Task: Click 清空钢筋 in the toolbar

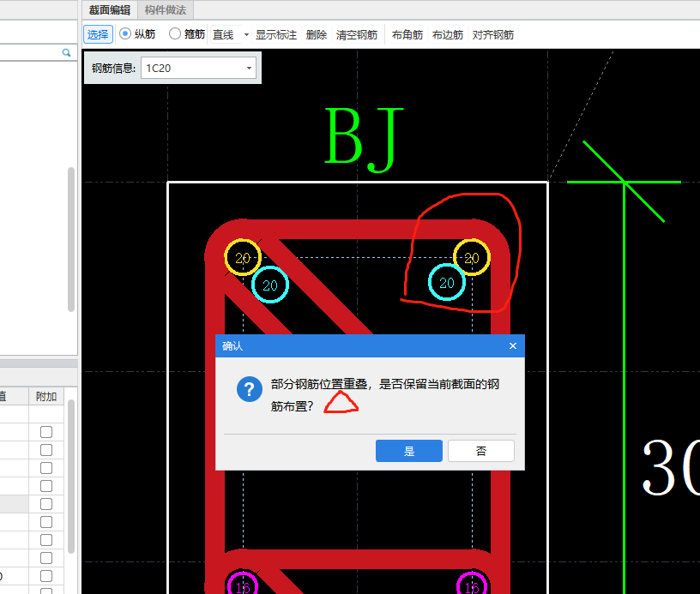Action: [x=357, y=34]
